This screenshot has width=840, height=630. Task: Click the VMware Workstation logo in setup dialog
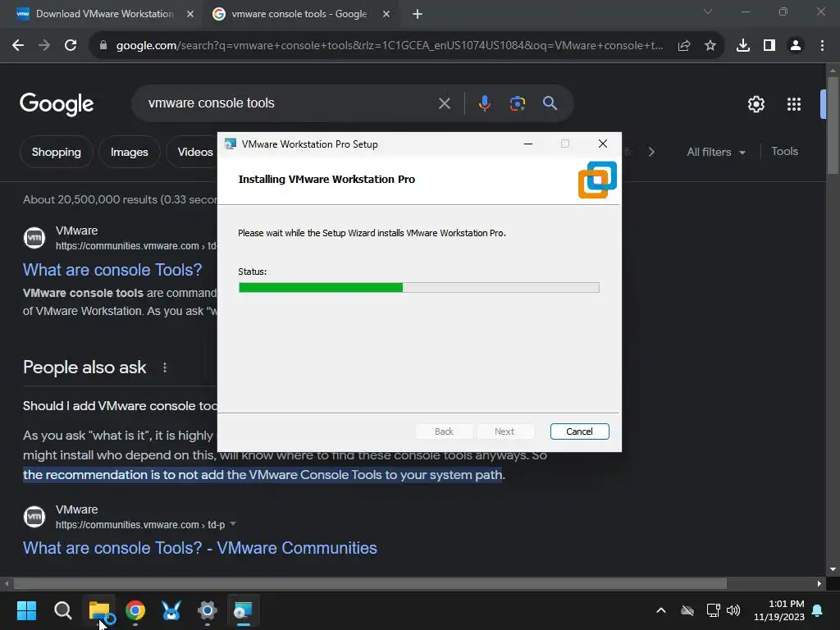597,180
